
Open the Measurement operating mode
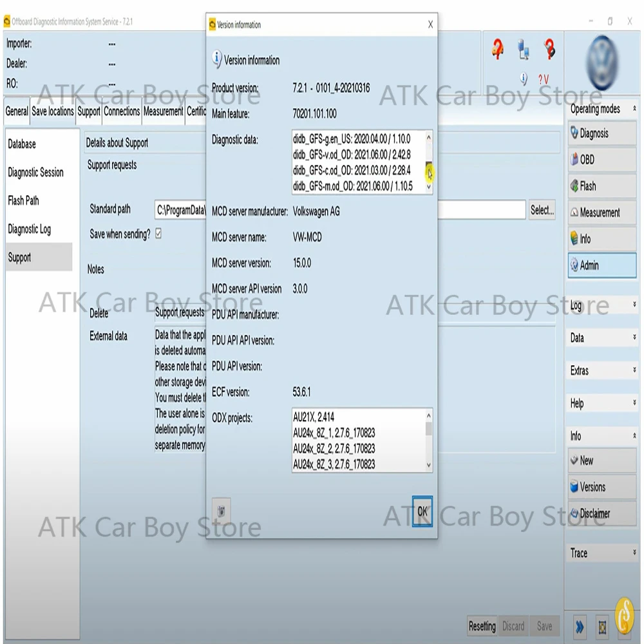coord(600,213)
